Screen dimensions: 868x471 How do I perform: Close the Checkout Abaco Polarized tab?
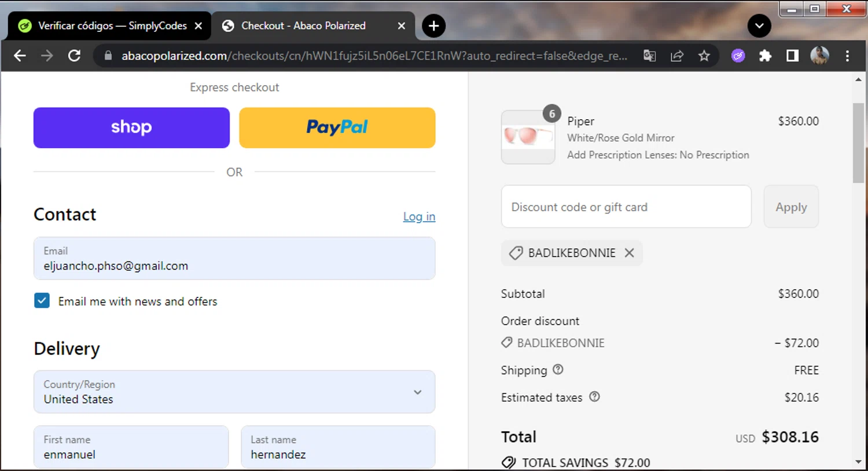[402, 26]
